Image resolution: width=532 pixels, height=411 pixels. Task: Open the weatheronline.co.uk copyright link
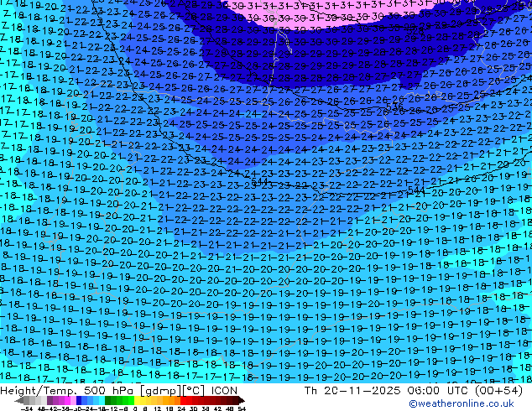coord(461,403)
